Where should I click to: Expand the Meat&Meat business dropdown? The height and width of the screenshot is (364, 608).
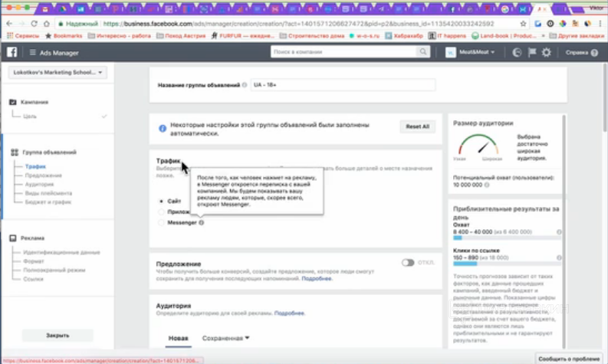(x=471, y=52)
